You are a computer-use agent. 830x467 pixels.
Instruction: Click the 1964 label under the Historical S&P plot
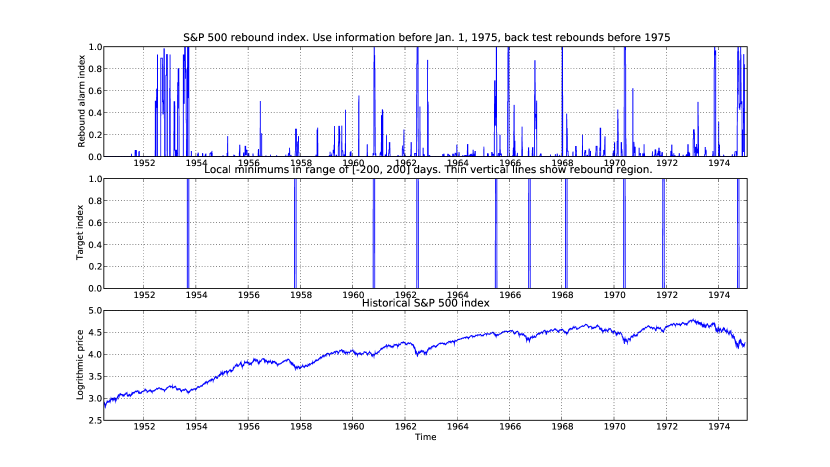point(458,427)
